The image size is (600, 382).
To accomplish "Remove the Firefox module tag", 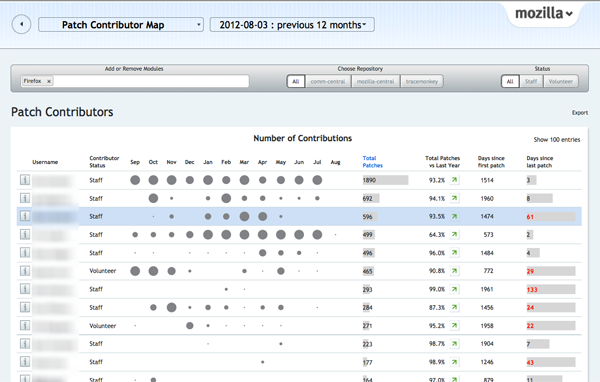I will click(x=49, y=81).
